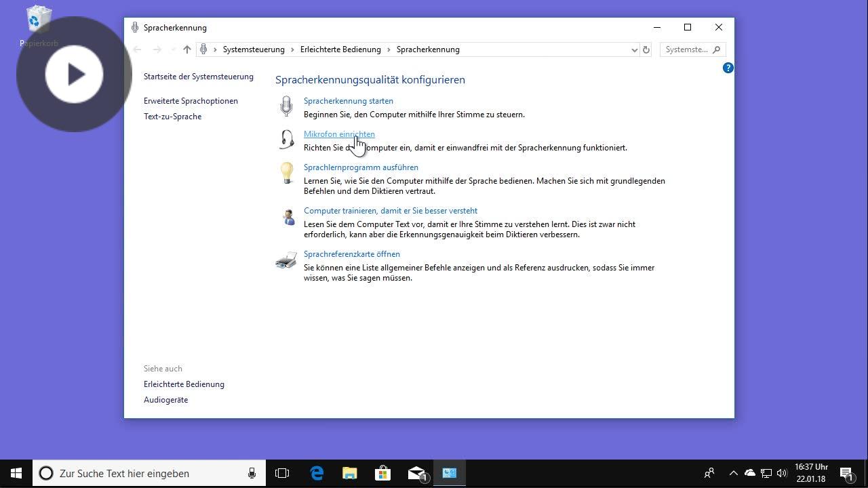Viewport: 868px width, 488px height.
Task: Click the microphone icon in the address bar
Action: pos(203,49)
